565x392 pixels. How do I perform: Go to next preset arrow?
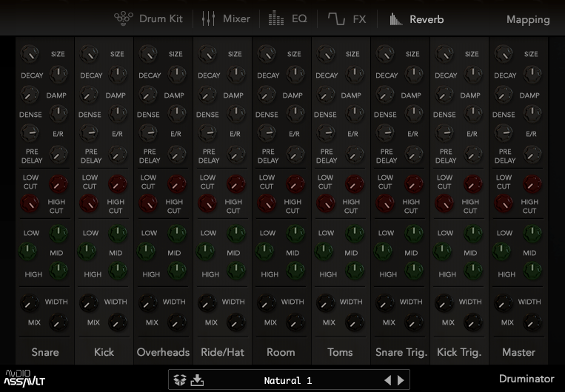click(x=401, y=380)
